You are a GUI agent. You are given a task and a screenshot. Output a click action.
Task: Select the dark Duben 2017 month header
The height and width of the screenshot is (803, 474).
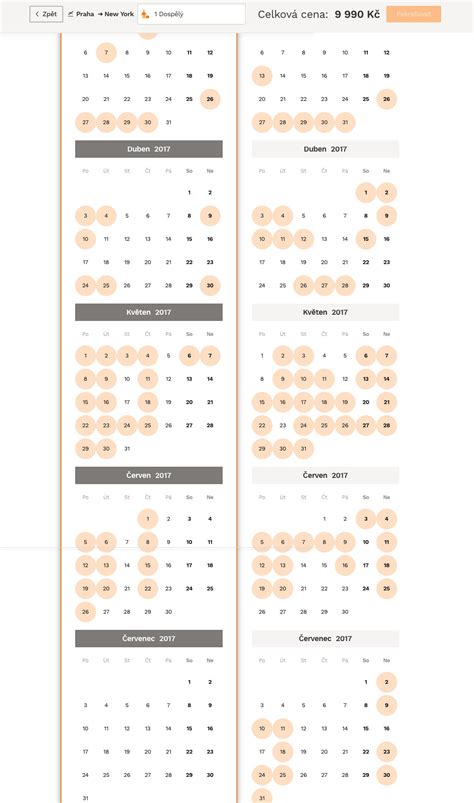coord(149,149)
